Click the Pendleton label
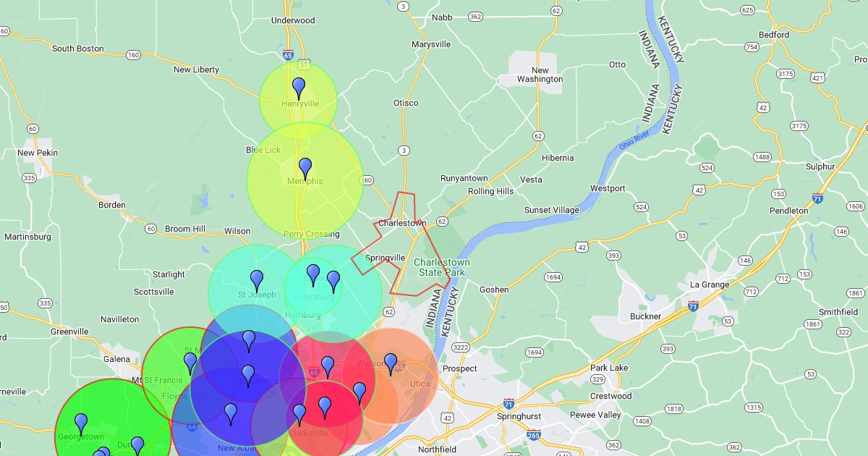The image size is (868, 456). point(788,211)
